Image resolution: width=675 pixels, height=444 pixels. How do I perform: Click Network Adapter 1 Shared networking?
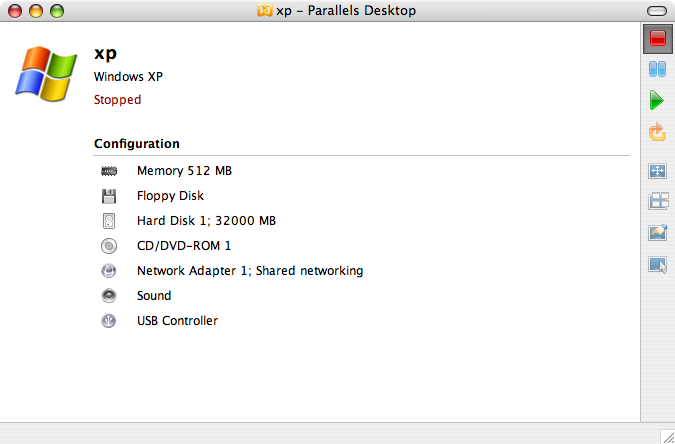coord(250,271)
